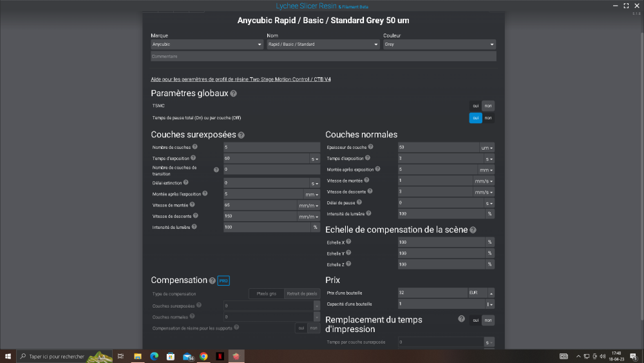Show help for Montée après l'exposition
Image resolution: width=644 pixels, height=363 pixels.
coord(205,193)
